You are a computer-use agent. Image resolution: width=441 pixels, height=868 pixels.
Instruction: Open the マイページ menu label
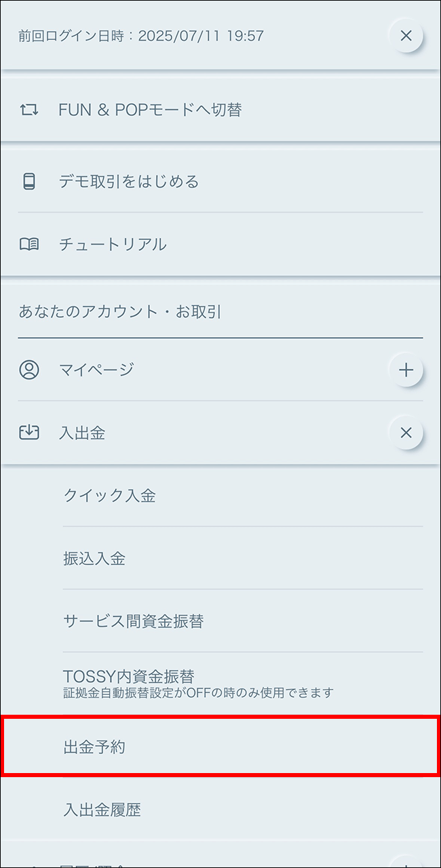(x=96, y=370)
